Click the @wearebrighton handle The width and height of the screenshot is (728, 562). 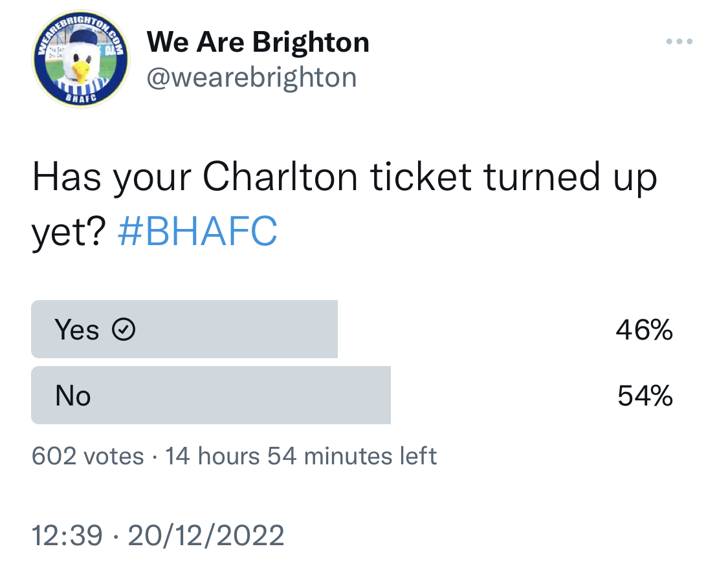[252, 77]
